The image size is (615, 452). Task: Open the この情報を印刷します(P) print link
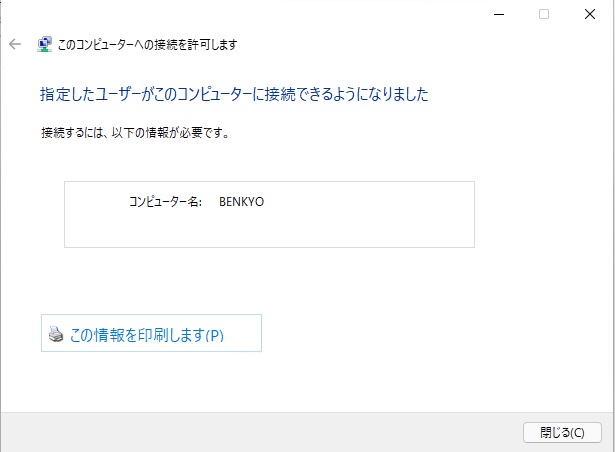click(x=151, y=333)
